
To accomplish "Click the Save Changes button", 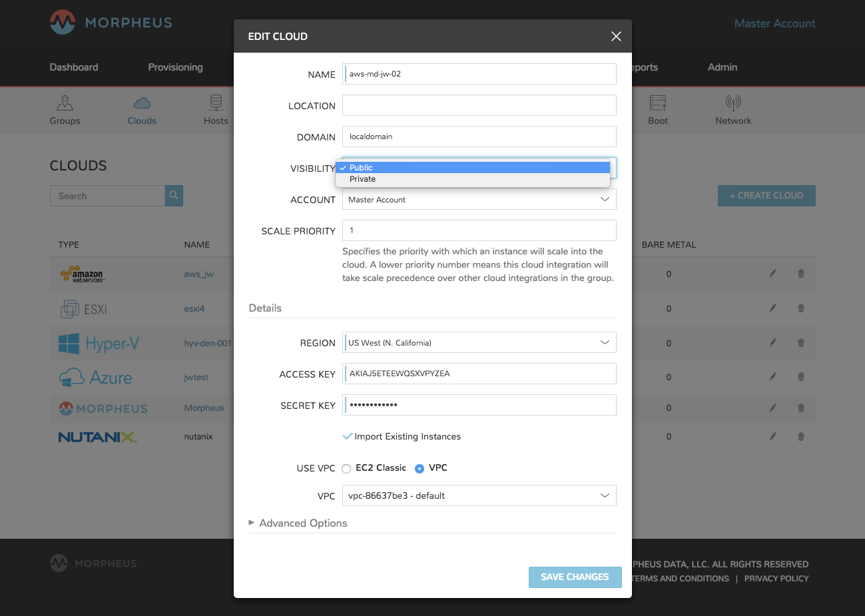I will click(x=575, y=577).
